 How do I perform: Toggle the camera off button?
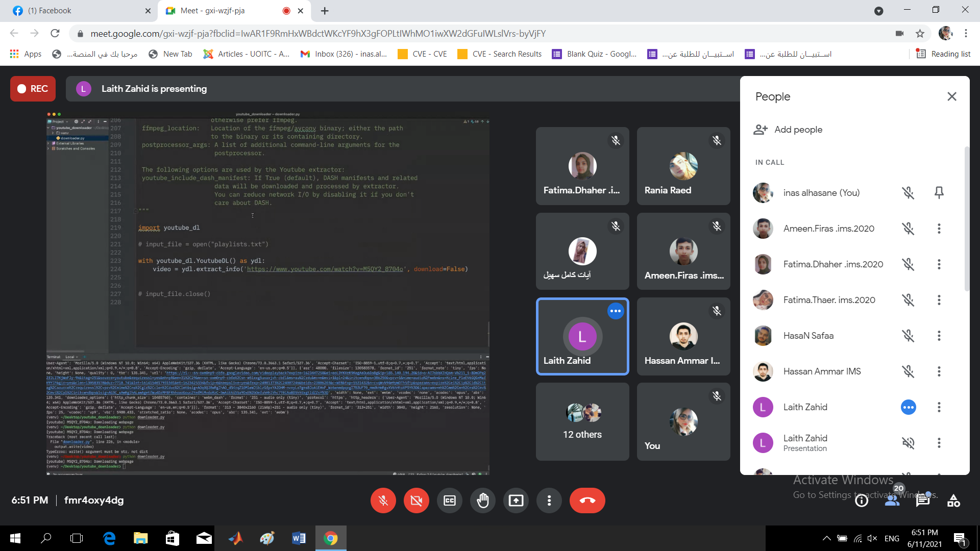[x=416, y=500]
